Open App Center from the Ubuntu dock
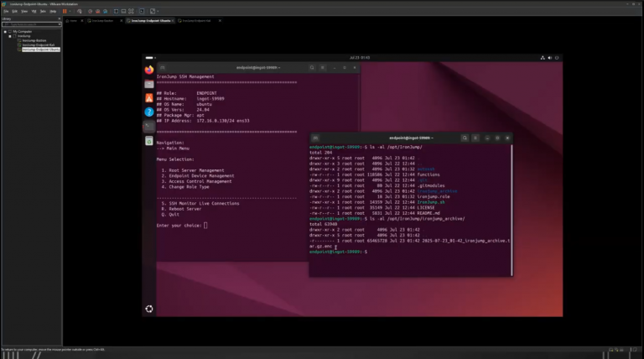 149,98
